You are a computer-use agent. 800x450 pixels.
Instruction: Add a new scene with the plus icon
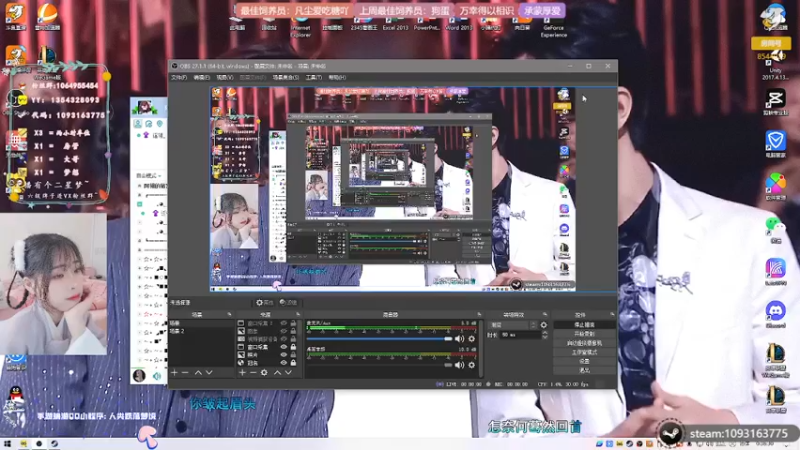tap(174, 373)
